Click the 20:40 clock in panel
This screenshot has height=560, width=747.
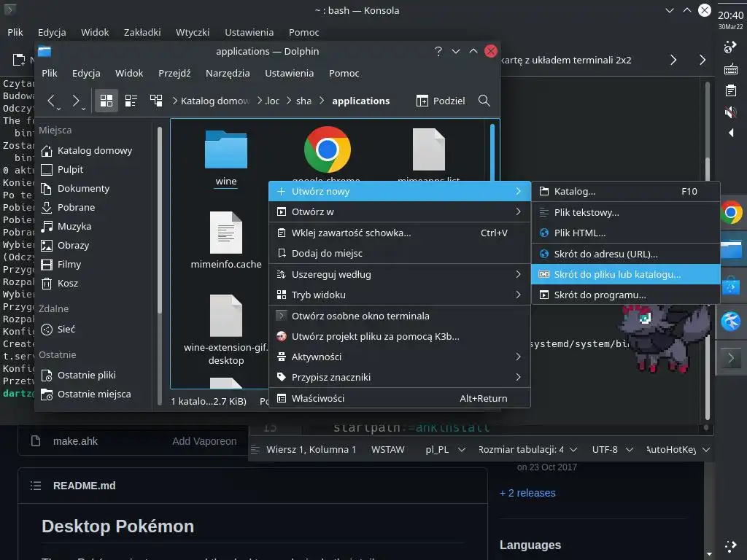(730, 15)
